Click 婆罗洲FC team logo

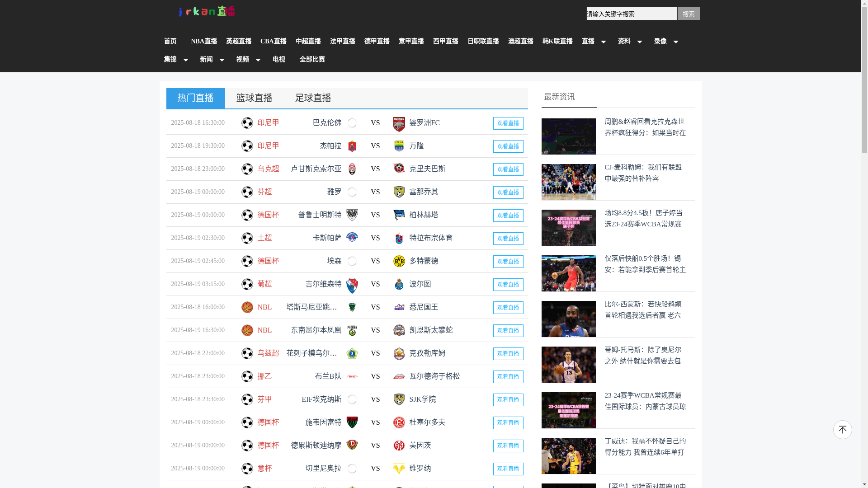[x=399, y=124]
